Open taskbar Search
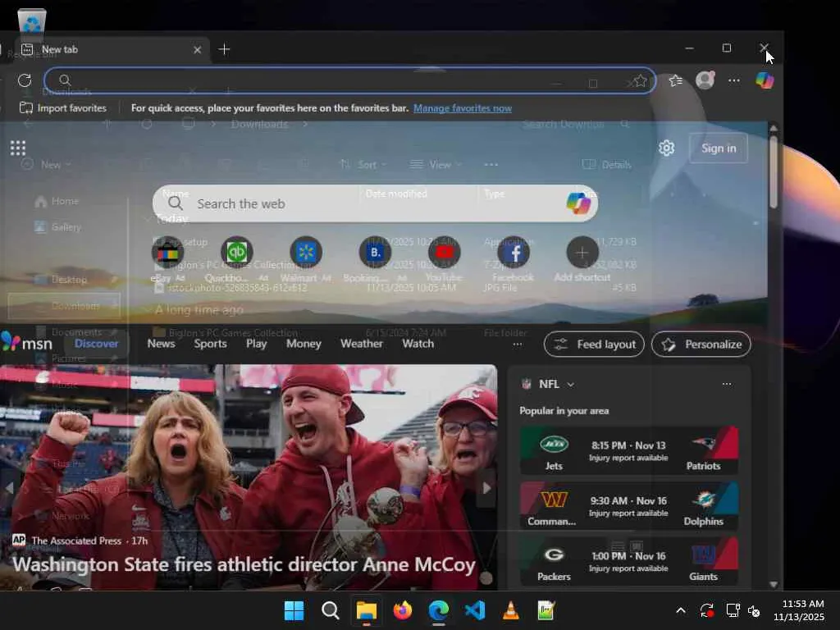The width and height of the screenshot is (840, 630). (x=330, y=610)
